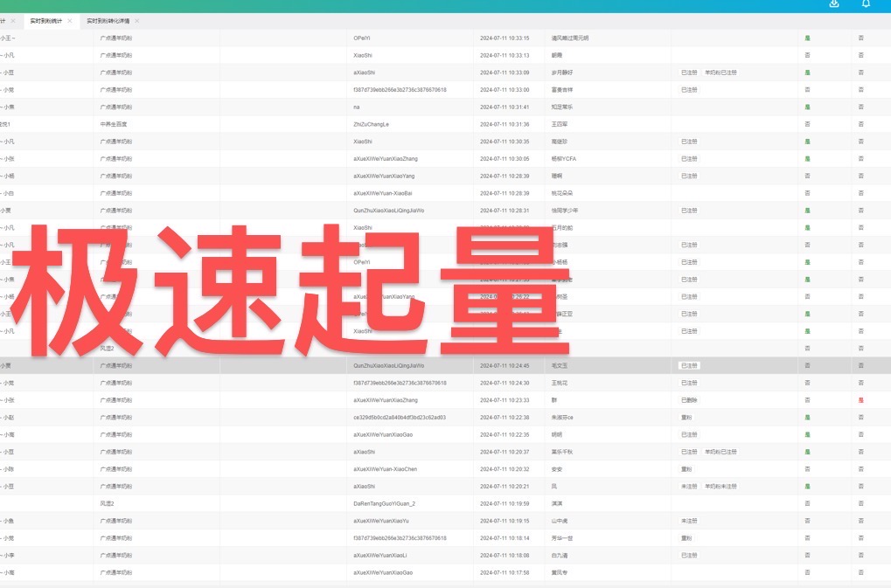
Task: Close the 实时到粉转化详情 tab
Action: point(137,21)
